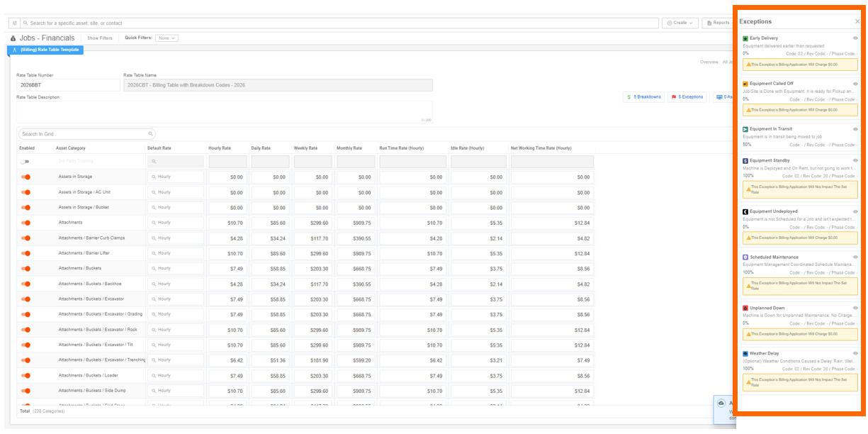Click the Rate Table Number field
This screenshot has height=434, width=868.
coord(68,85)
